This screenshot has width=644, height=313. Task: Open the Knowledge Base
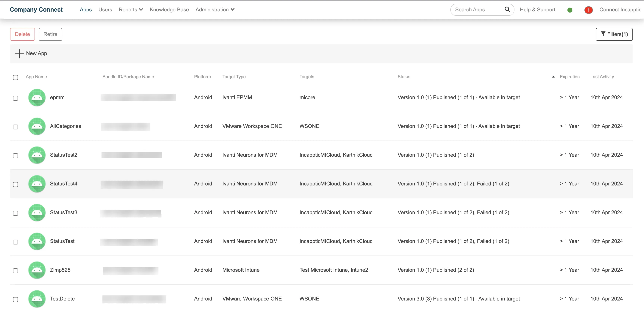pos(169,10)
